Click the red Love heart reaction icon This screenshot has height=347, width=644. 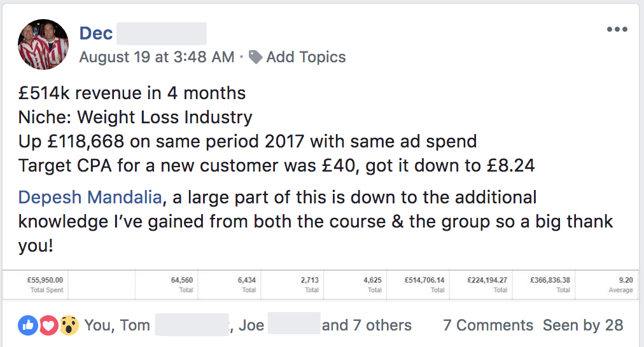click(x=48, y=325)
